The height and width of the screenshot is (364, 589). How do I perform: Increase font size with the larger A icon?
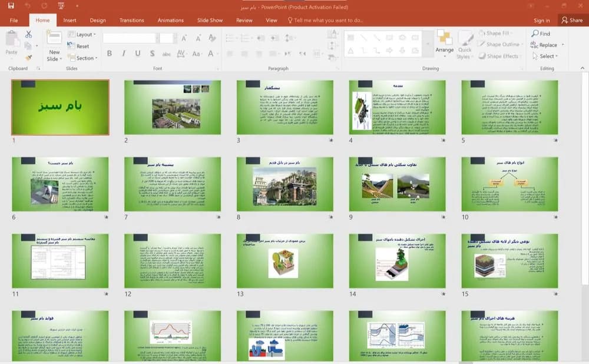(184, 38)
